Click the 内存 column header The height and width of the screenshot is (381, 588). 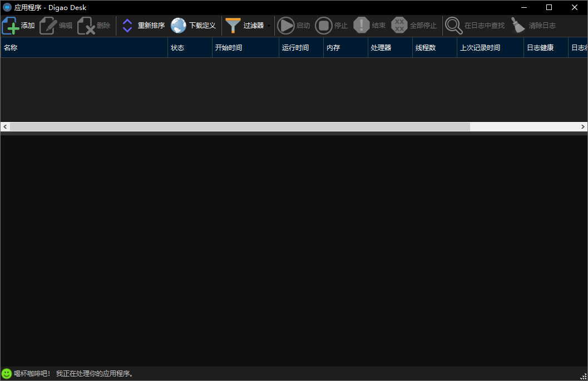(346, 48)
